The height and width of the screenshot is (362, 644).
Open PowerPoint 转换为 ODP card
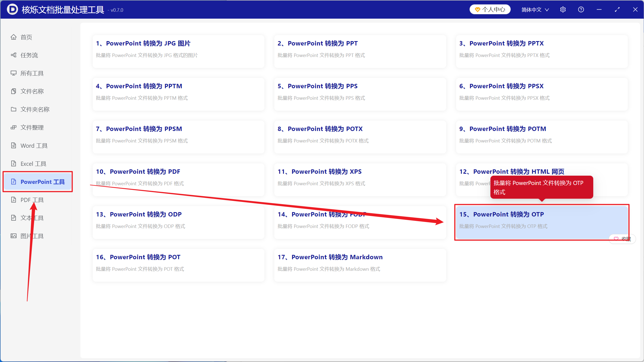tap(178, 223)
